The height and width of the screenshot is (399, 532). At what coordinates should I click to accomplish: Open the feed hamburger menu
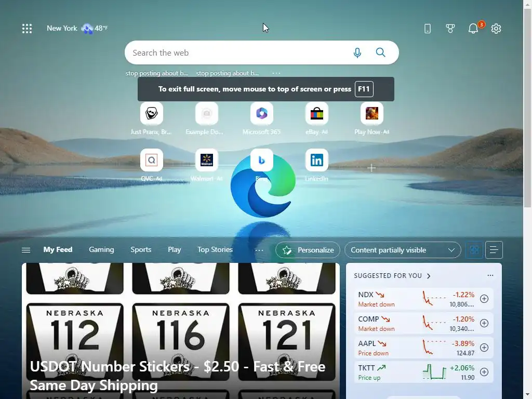(26, 250)
